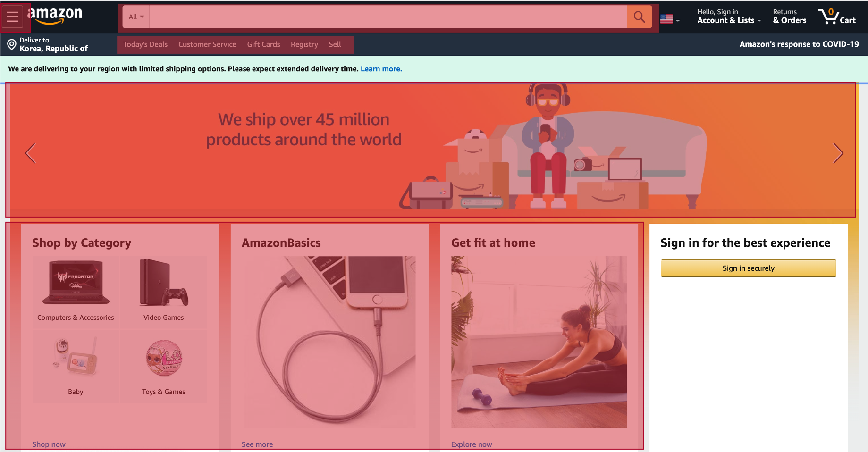Go to the previous banner slide
Screen dimensions: 868x452
[31, 153]
